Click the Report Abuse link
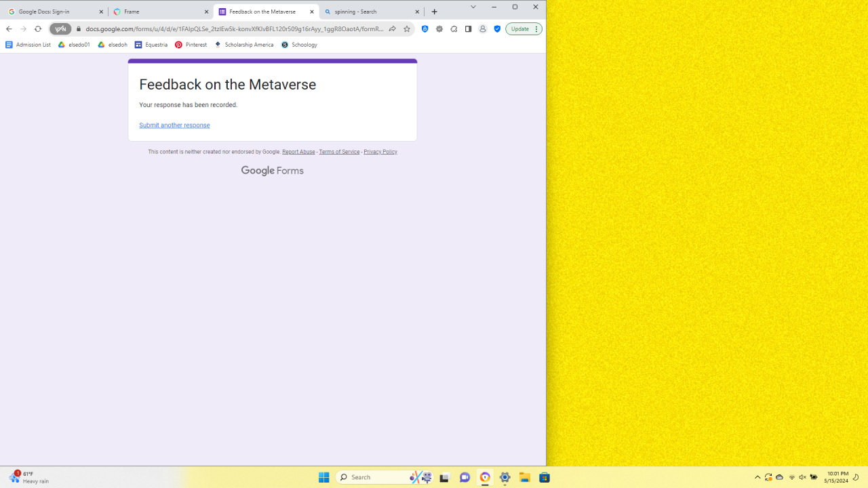Viewport: 868px width, 488px height. click(x=298, y=152)
